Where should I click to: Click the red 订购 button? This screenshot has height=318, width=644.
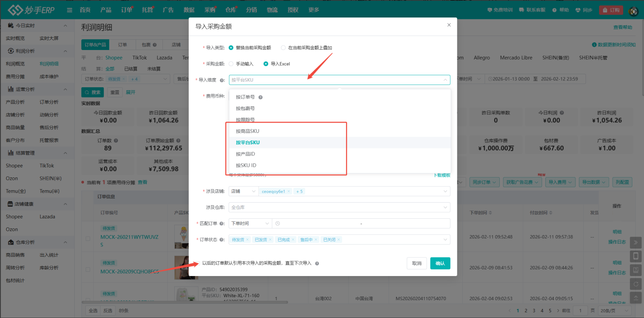click(611, 10)
